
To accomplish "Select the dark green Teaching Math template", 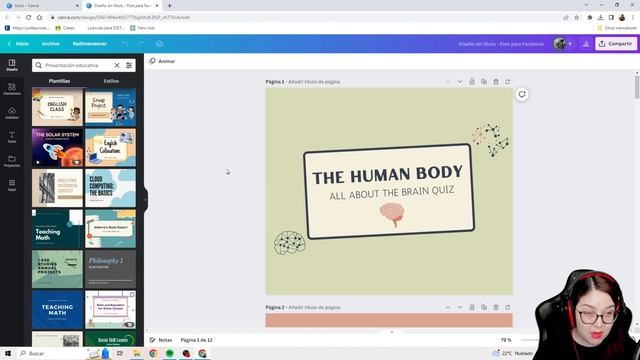I will point(58,229).
